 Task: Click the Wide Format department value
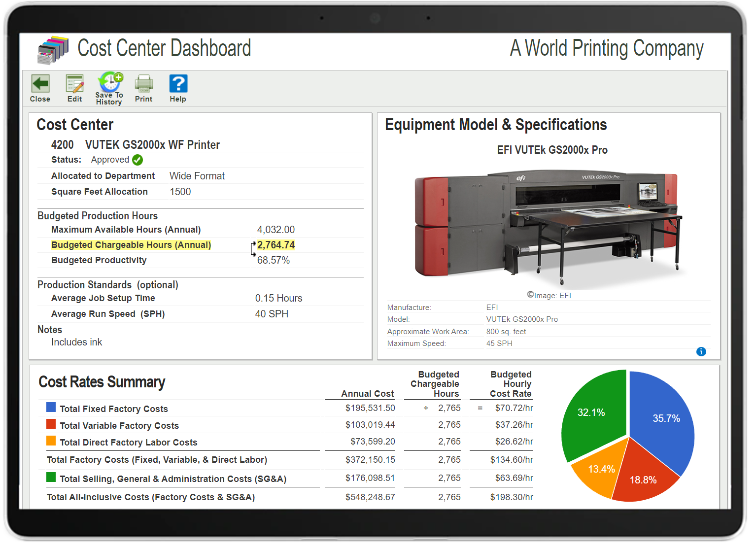pyautogui.click(x=197, y=176)
